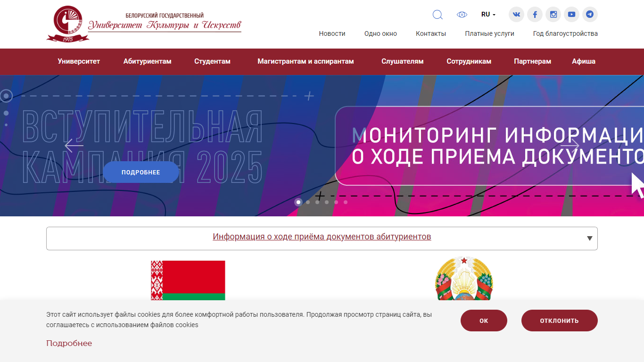Accept cookies with the ОК button
The image size is (644, 362).
coord(484,321)
